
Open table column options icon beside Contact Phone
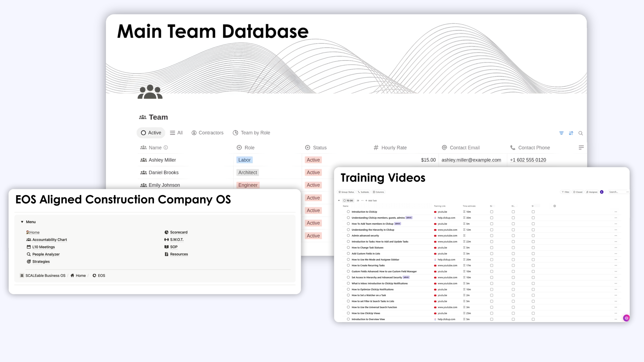pyautogui.click(x=581, y=148)
